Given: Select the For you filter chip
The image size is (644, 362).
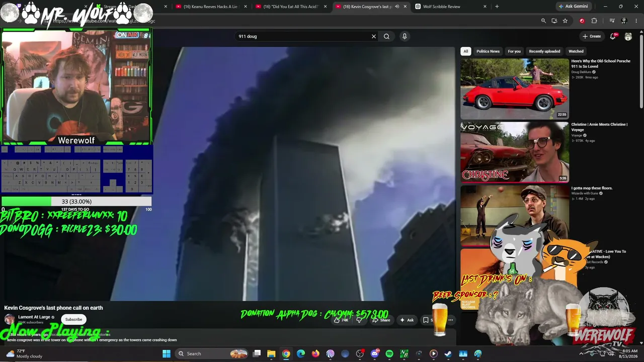Looking at the screenshot, I should point(514,51).
